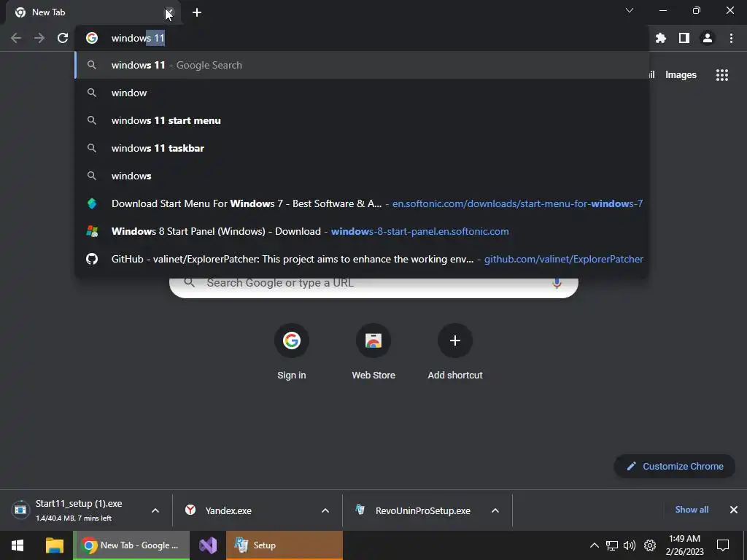The width and height of the screenshot is (747, 560).
Task: Open the Start11_setup (1).exe download item
Action: pyautogui.click(x=79, y=510)
